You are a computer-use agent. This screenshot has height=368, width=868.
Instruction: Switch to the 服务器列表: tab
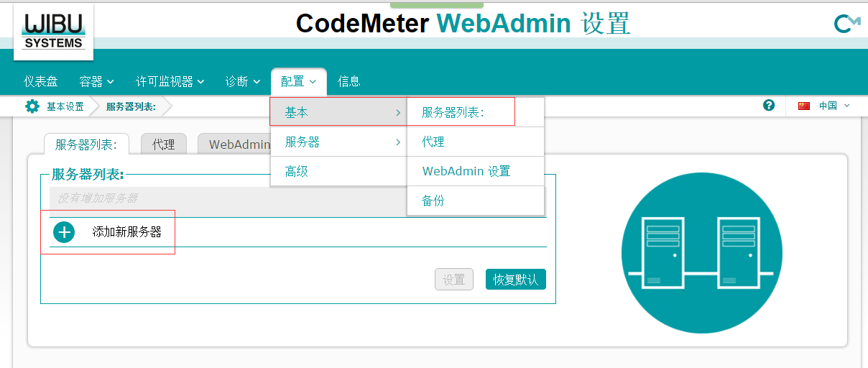(86, 144)
